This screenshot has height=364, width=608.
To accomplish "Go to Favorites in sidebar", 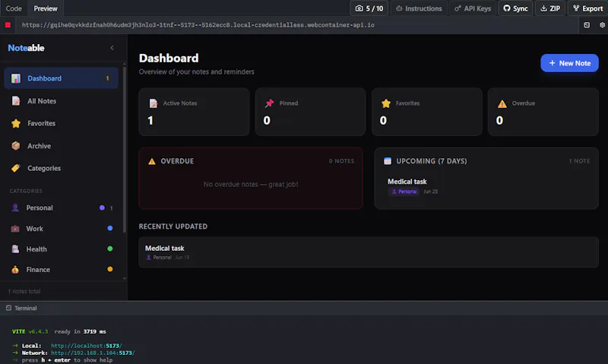I will (62, 123).
